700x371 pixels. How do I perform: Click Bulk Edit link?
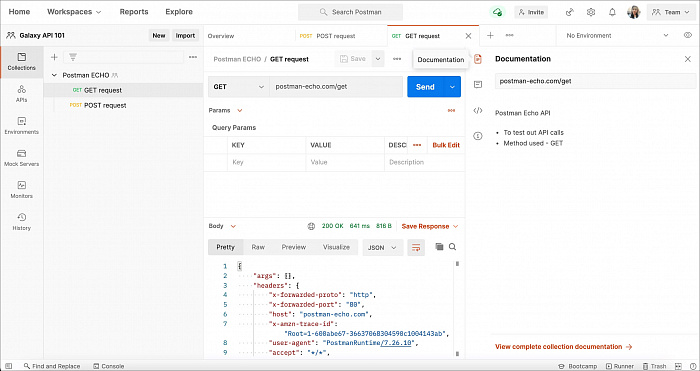[x=446, y=145]
